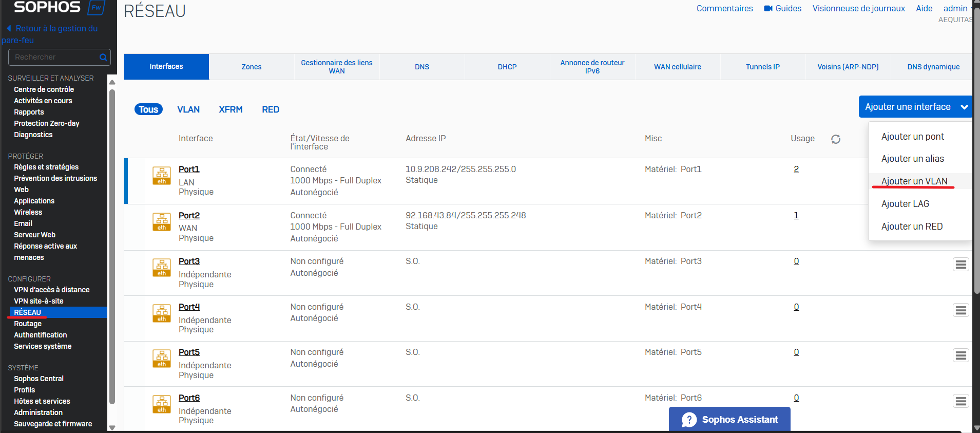980x433 pixels.
Task: Expand the Ajouter une interface dropdown
Action: pos(915,107)
